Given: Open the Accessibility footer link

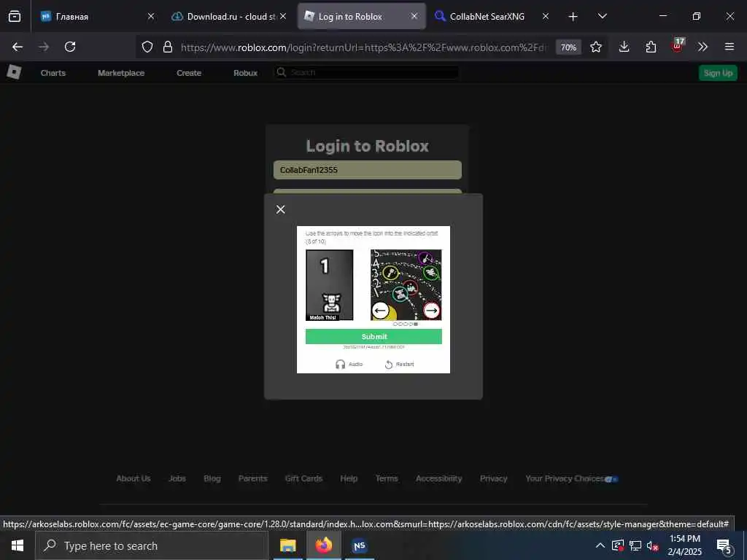Looking at the screenshot, I should 438,478.
